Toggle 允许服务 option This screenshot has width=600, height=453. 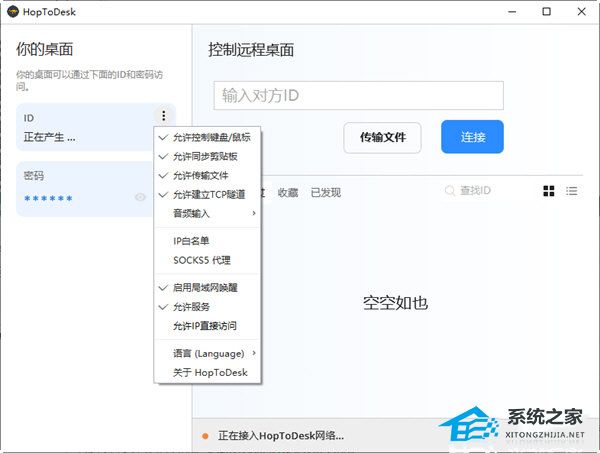pos(207,307)
